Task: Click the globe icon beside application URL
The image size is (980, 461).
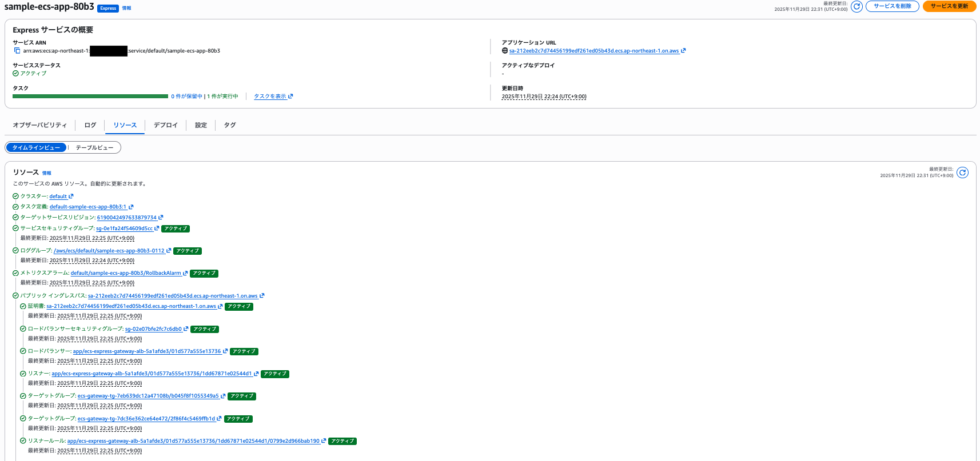Action: [505, 51]
